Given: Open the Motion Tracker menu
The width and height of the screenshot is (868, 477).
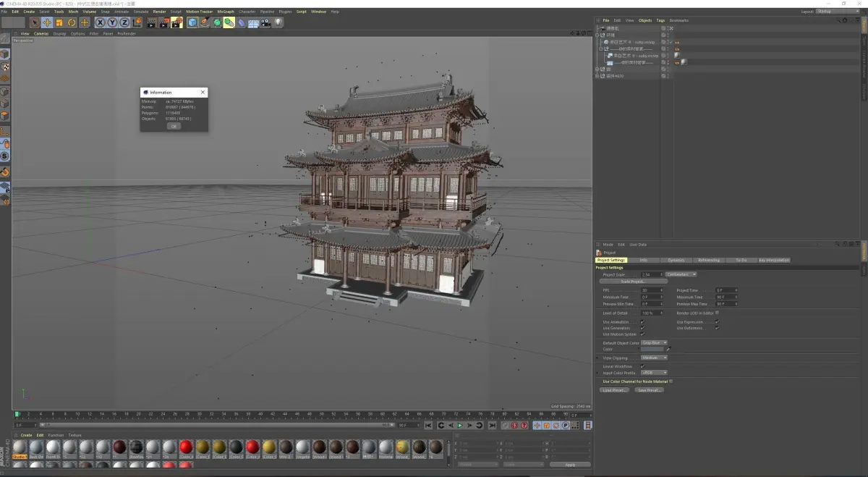Looking at the screenshot, I should [x=200, y=12].
